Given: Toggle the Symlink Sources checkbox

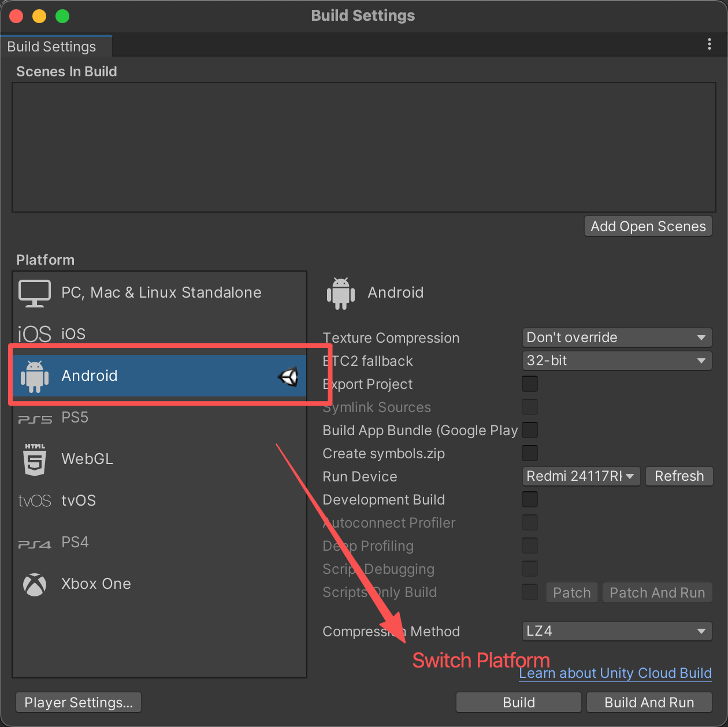Looking at the screenshot, I should click(x=530, y=407).
